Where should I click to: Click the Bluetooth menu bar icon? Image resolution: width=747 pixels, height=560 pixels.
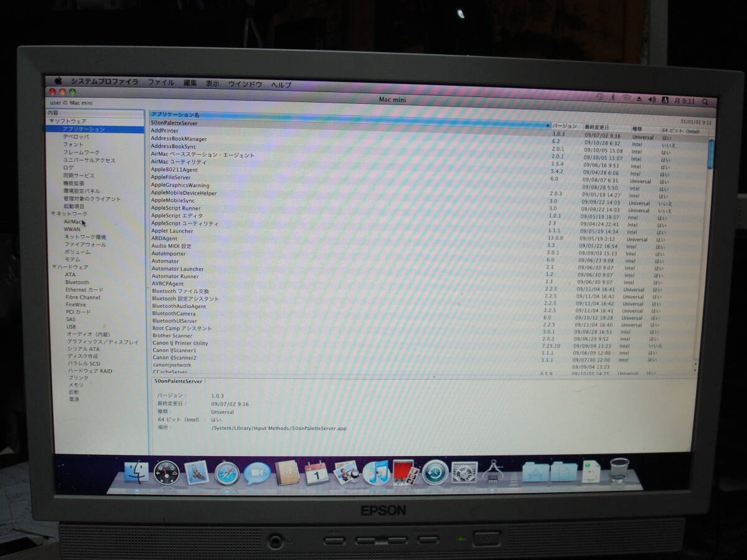pyautogui.click(x=613, y=97)
